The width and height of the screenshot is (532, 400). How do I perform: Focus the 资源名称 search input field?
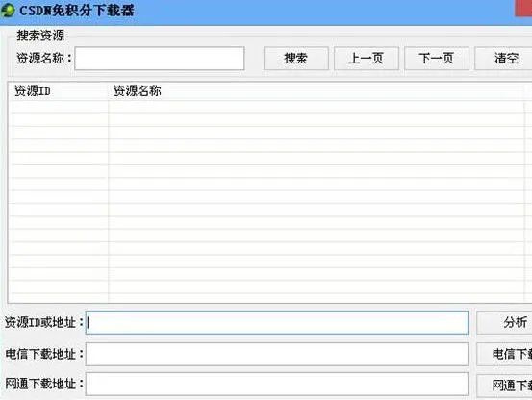coord(160,59)
